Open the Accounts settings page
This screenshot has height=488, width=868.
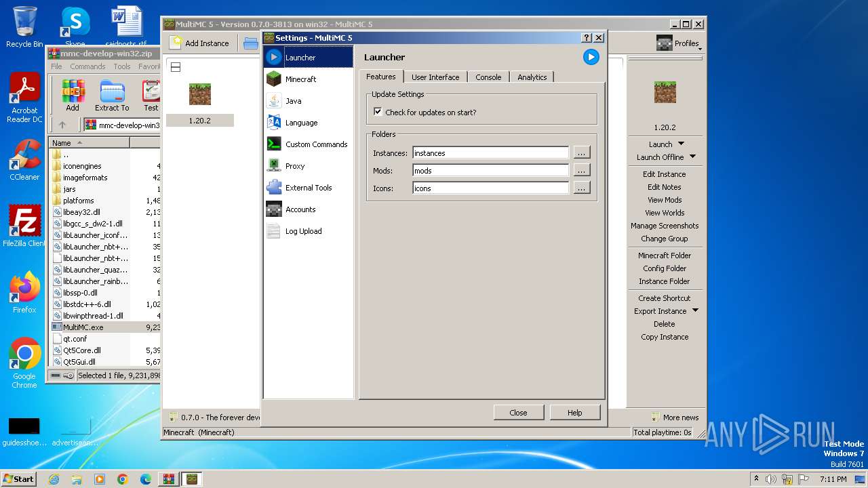(x=309, y=209)
